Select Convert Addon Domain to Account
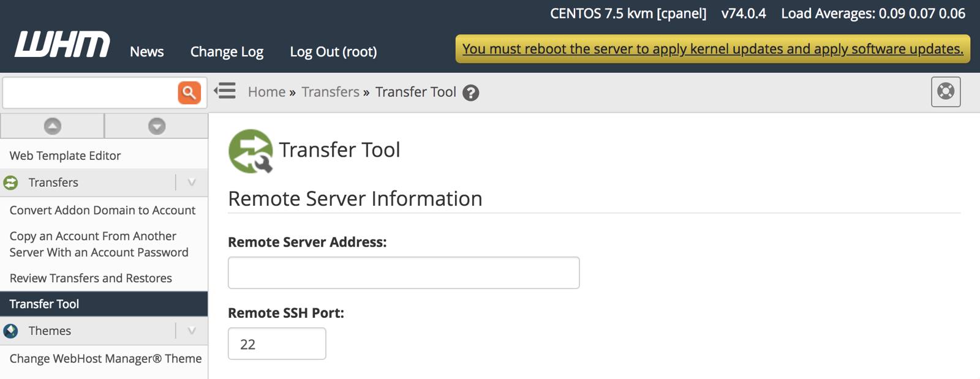Viewport: 980px width, 379px height. pyautogui.click(x=102, y=210)
